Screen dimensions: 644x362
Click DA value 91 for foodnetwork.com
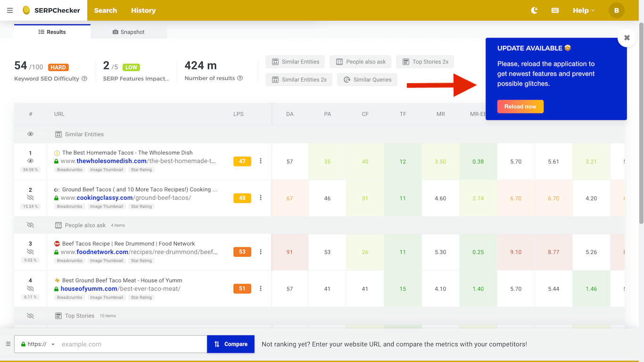point(290,252)
